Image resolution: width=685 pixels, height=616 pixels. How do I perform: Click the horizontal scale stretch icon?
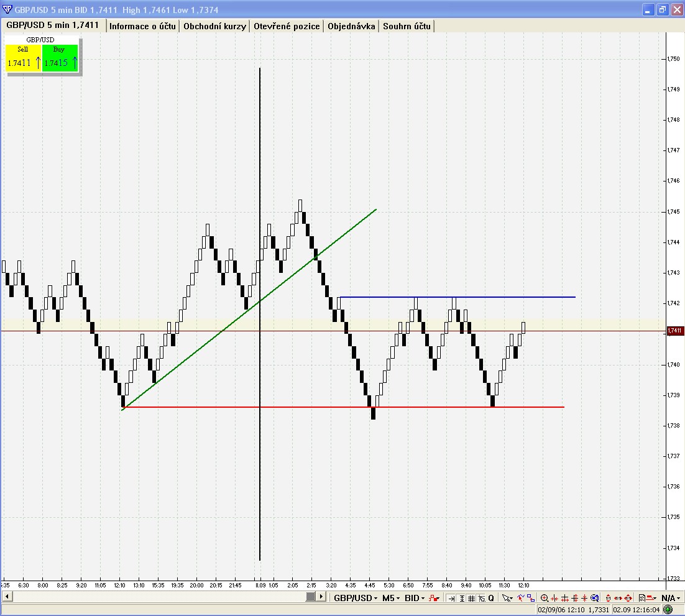tap(618, 598)
